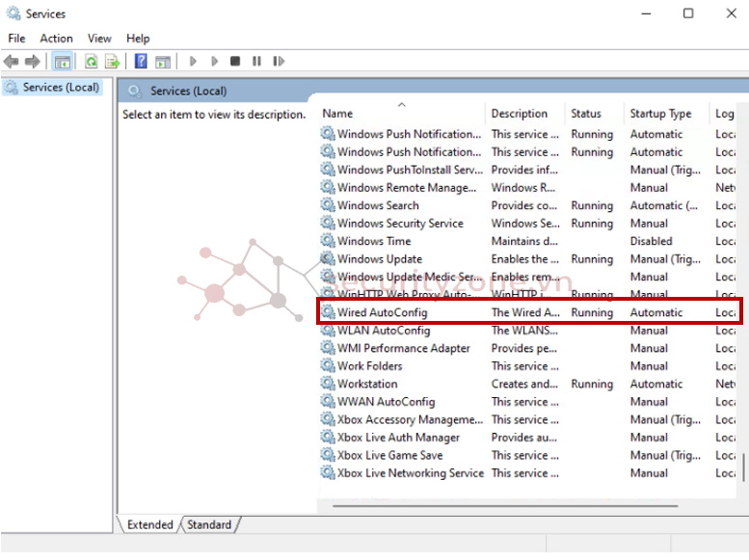Click the gear icon beside Xbox Live Game Save
This screenshot has height=560, width=749.
pyautogui.click(x=328, y=454)
